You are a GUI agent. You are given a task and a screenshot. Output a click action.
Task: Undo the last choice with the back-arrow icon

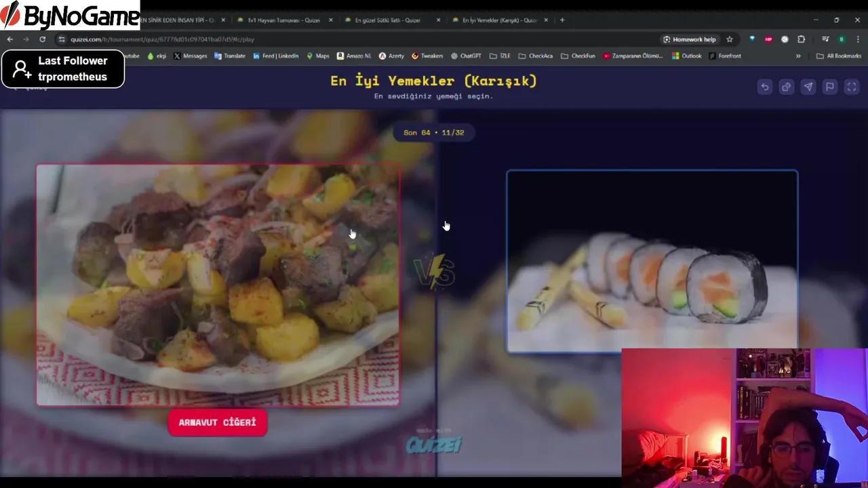(x=764, y=87)
